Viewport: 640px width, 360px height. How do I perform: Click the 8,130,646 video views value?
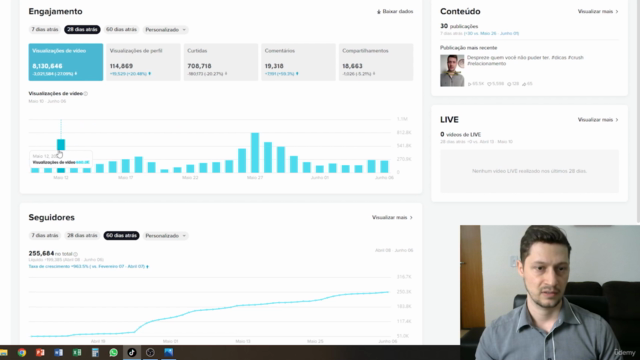tap(47, 66)
